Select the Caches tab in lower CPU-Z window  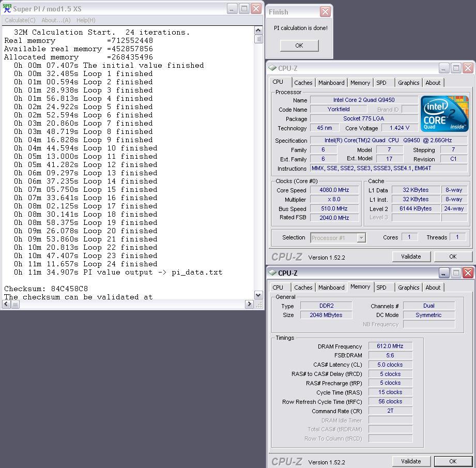coord(303,288)
